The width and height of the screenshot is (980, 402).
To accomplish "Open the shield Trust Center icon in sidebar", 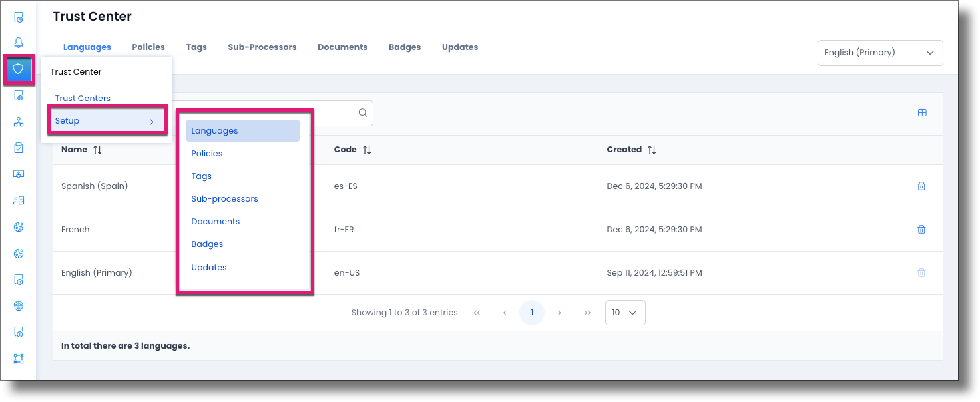I will point(18,69).
